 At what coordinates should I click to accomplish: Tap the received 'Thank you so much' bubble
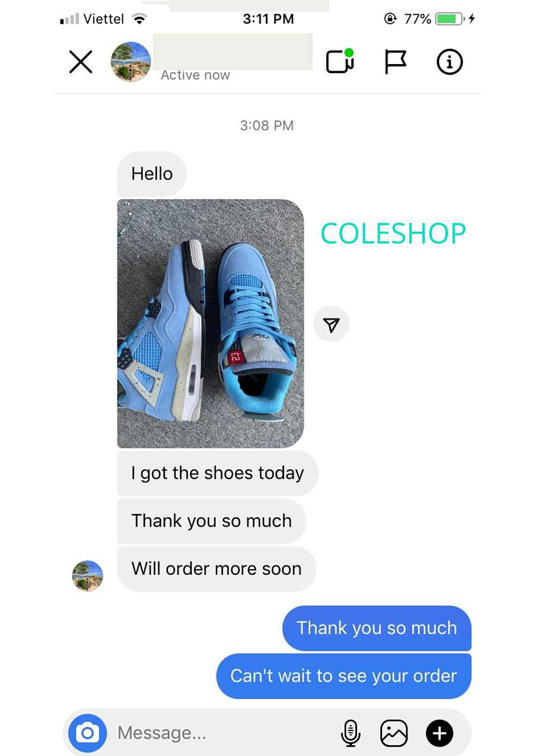[212, 521]
